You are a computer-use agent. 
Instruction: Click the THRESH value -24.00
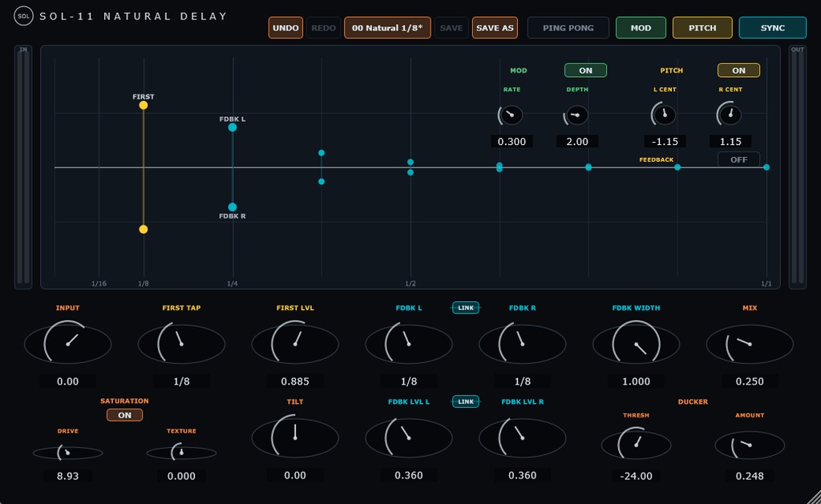tap(636, 476)
